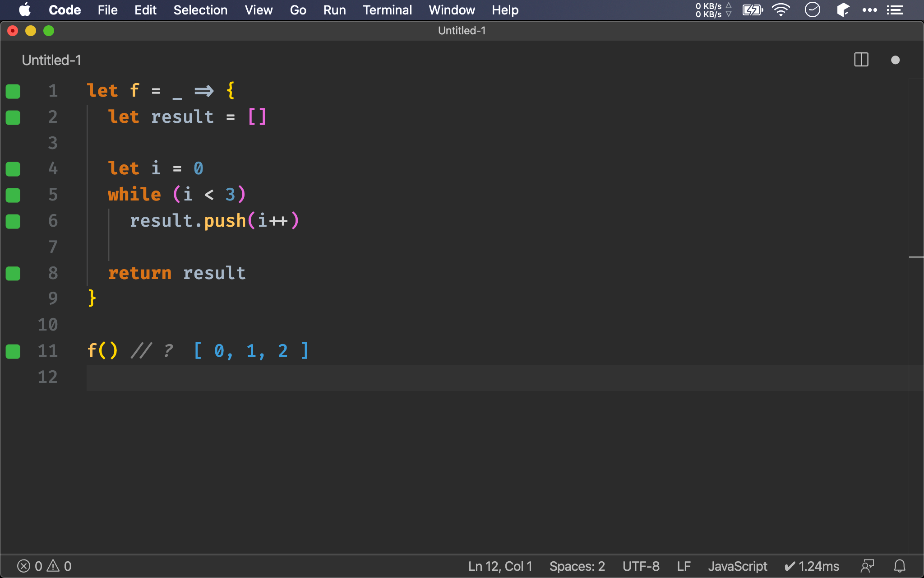Click Ln 12, Col 1 go-to-line button
This screenshot has height=578, width=924.
tap(500, 566)
